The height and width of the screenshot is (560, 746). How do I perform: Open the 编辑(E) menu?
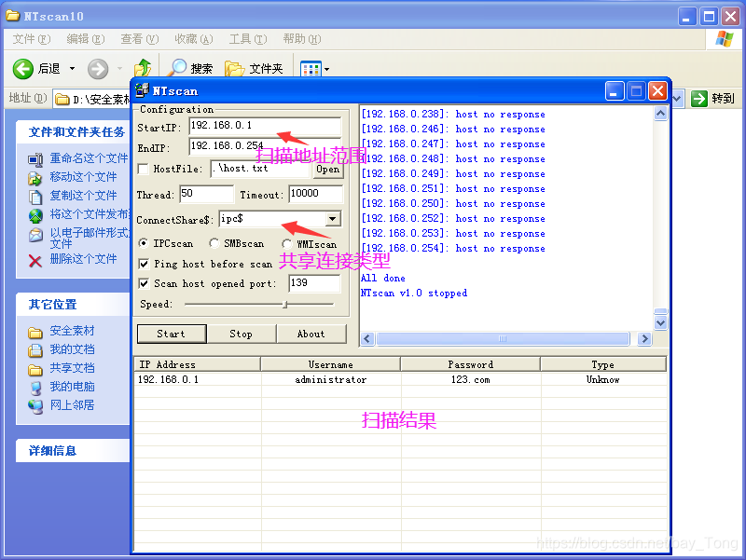tap(86, 38)
